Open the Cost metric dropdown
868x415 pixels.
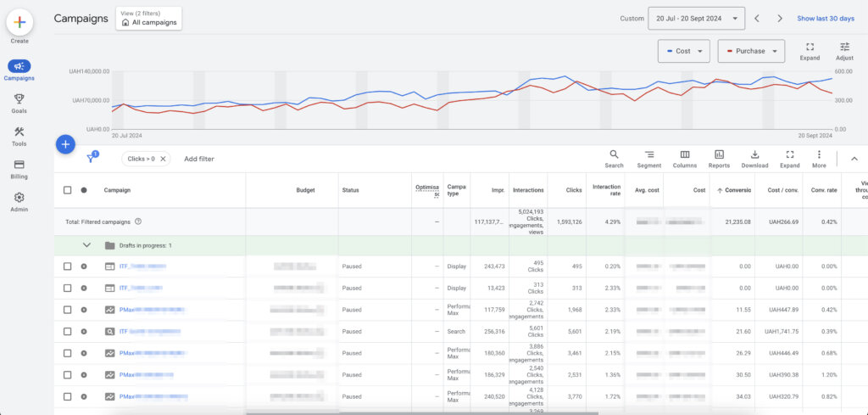coord(683,51)
